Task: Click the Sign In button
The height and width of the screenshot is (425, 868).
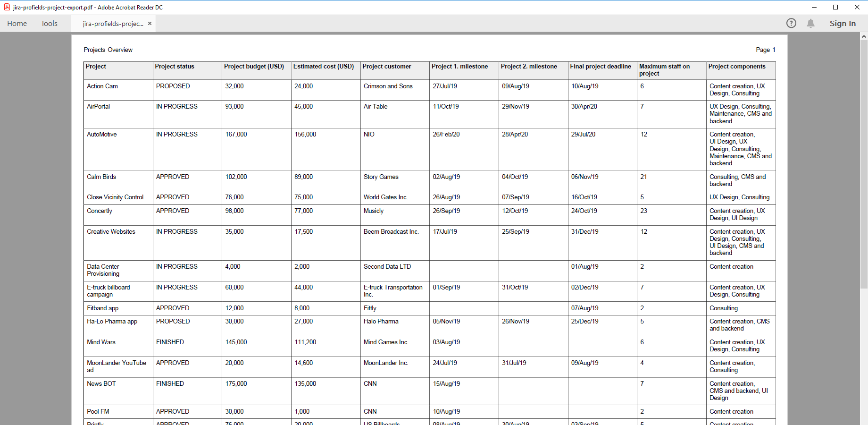Action: [843, 24]
